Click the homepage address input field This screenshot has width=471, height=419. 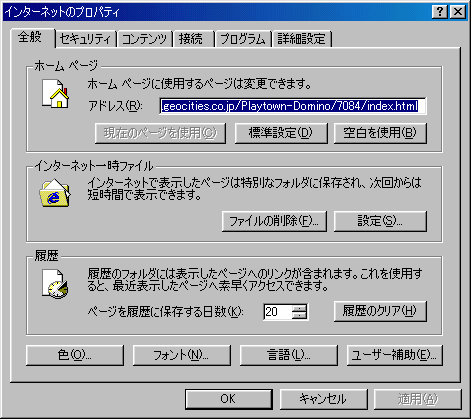click(x=293, y=106)
